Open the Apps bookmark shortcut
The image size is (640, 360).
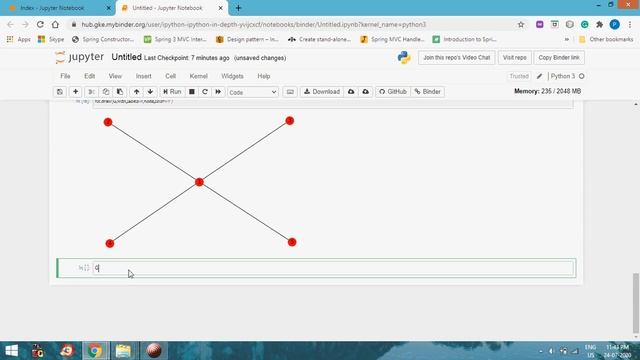click(x=18, y=39)
